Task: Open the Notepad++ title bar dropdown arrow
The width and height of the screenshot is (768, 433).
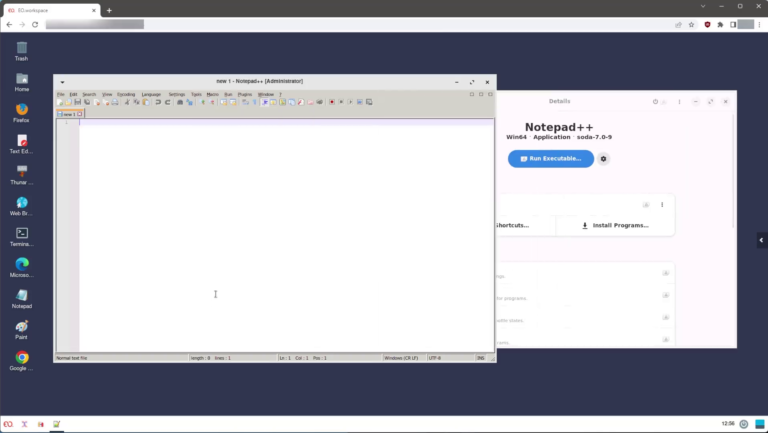Action: (62, 82)
